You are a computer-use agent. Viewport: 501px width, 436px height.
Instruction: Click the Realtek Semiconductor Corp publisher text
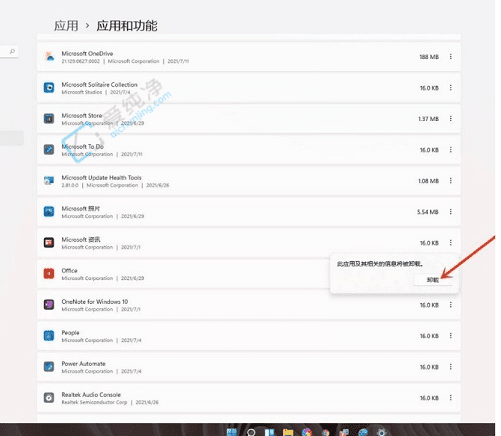click(x=94, y=402)
